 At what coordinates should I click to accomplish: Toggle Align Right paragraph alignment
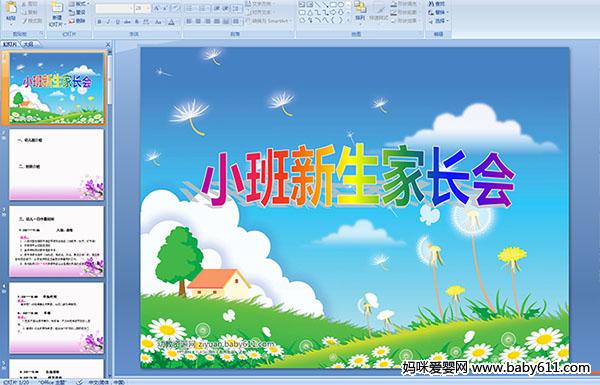[207, 21]
